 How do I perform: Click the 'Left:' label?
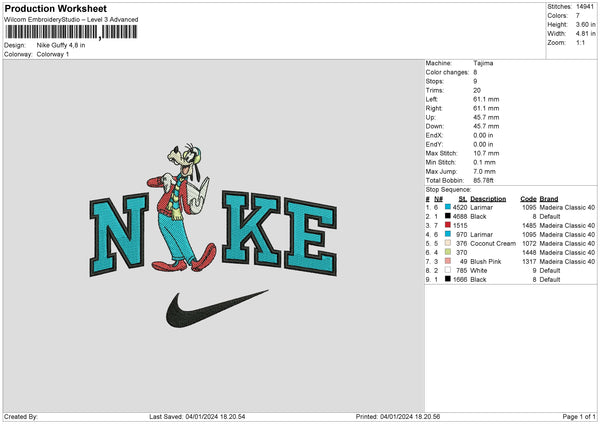(432, 99)
